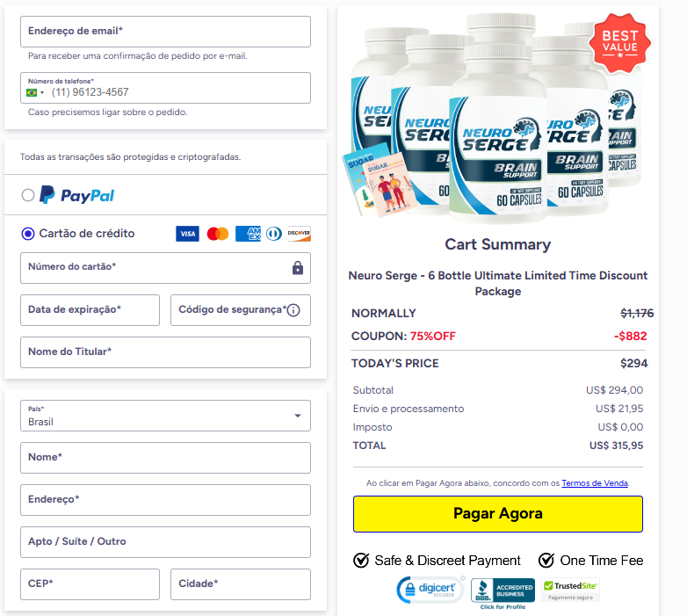Image resolution: width=687 pixels, height=616 pixels.
Task: Open the BBB Accredited Business badge
Action: coord(503,593)
